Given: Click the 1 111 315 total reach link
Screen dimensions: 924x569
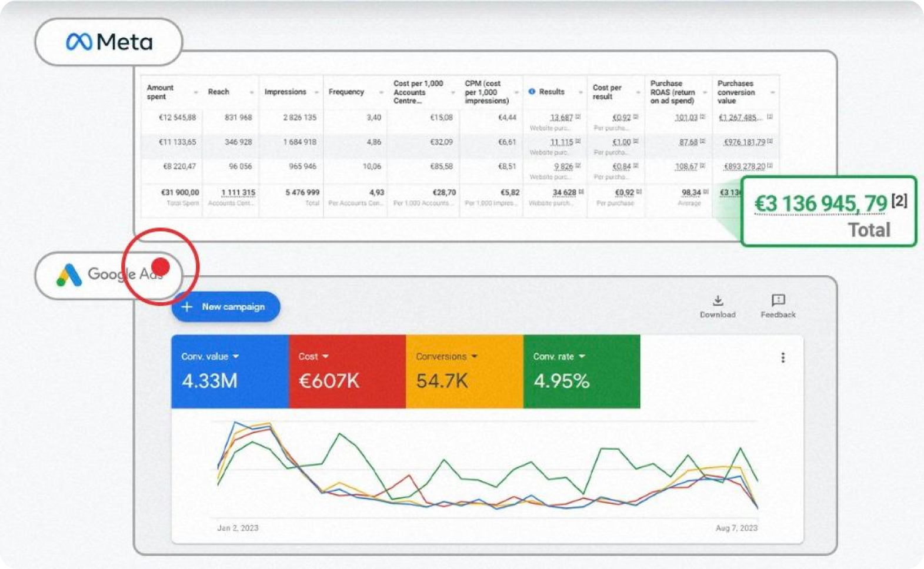Looking at the screenshot, I should [238, 193].
